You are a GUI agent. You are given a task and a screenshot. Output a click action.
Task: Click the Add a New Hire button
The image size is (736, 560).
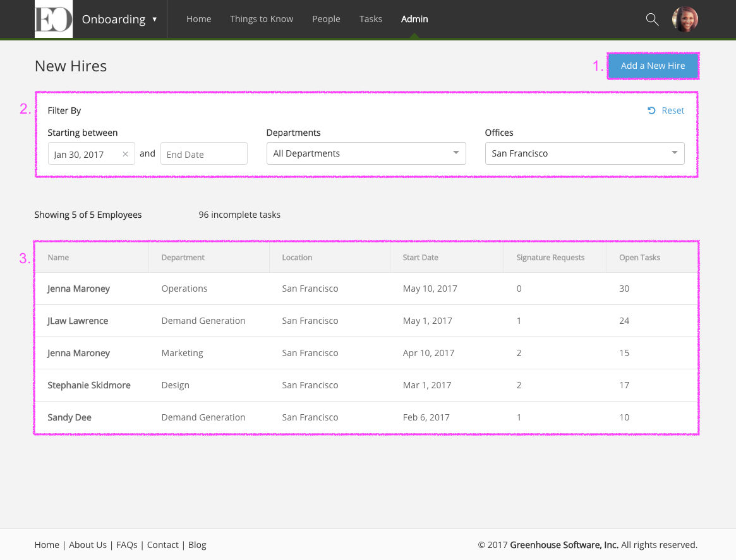tap(653, 66)
